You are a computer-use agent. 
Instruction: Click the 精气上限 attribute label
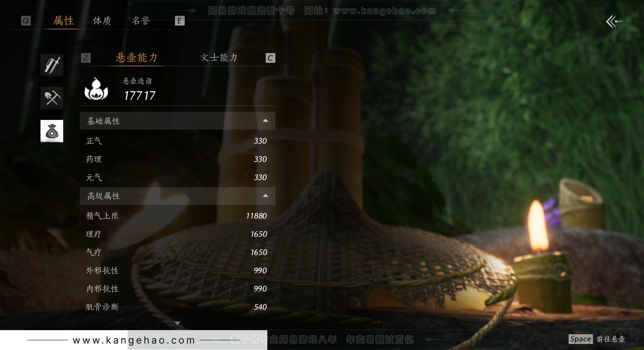(x=102, y=216)
